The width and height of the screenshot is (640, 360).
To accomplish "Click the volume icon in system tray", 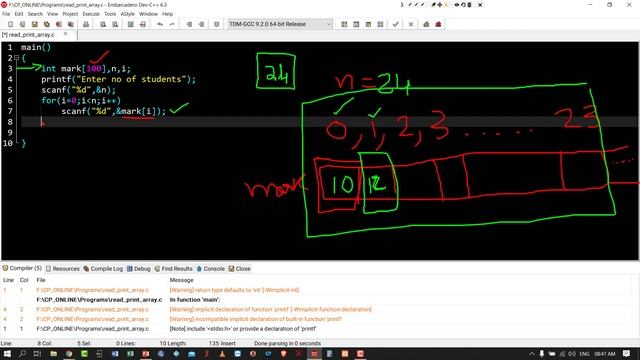I will coord(572,354).
